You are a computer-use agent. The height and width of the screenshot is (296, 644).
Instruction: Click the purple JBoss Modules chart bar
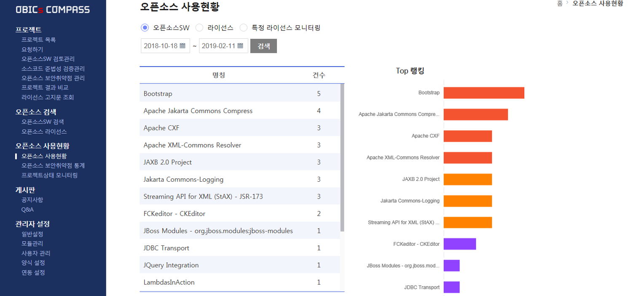[x=452, y=266]
